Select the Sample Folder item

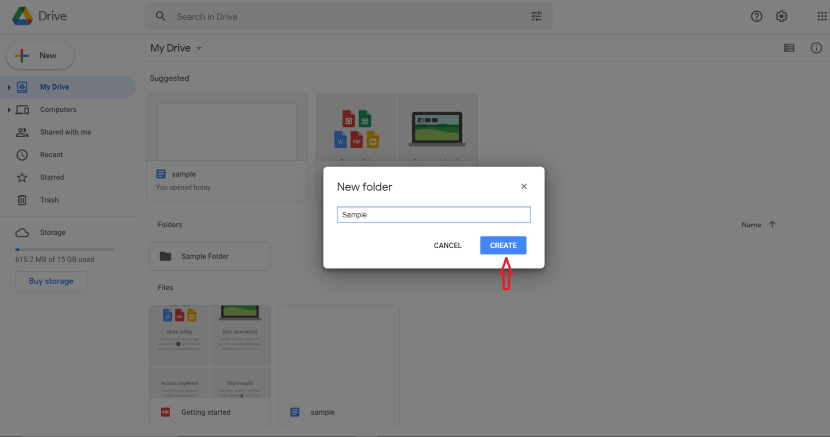pos(210,256)
